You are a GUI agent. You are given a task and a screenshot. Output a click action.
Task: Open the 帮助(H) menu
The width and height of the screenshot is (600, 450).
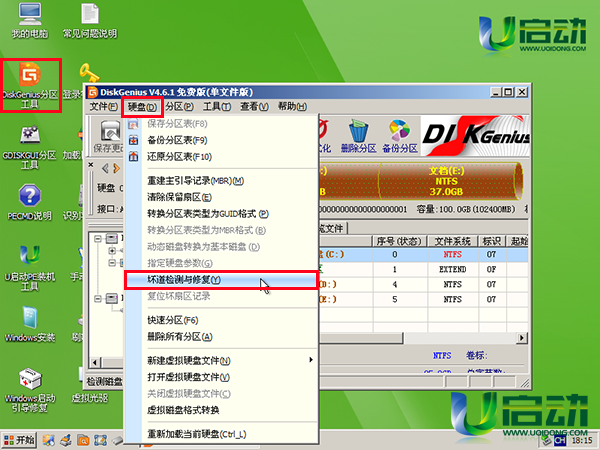tap(292, 106)
